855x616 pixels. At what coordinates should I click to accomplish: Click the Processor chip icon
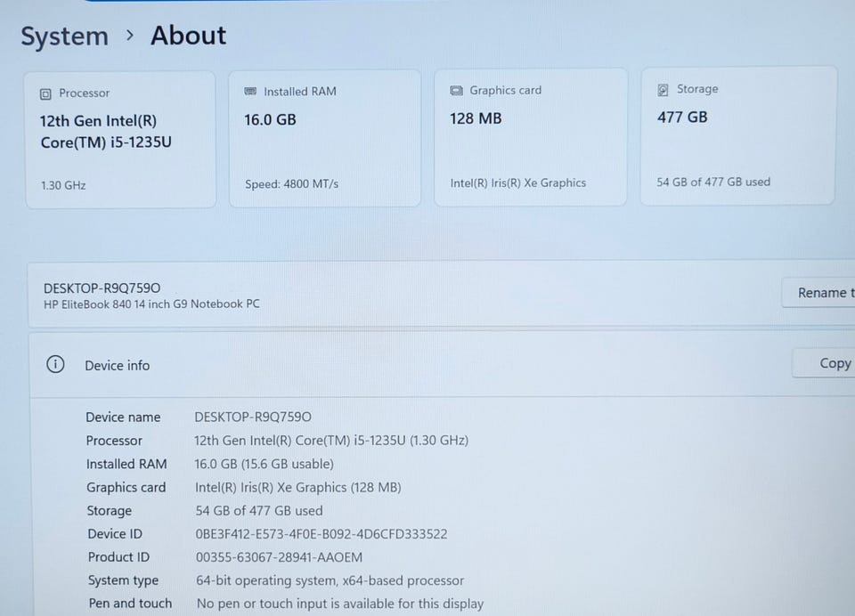point(45,94)
